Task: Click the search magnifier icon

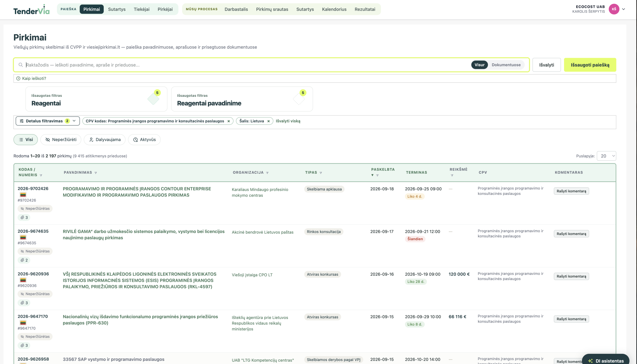Action: 20,65
